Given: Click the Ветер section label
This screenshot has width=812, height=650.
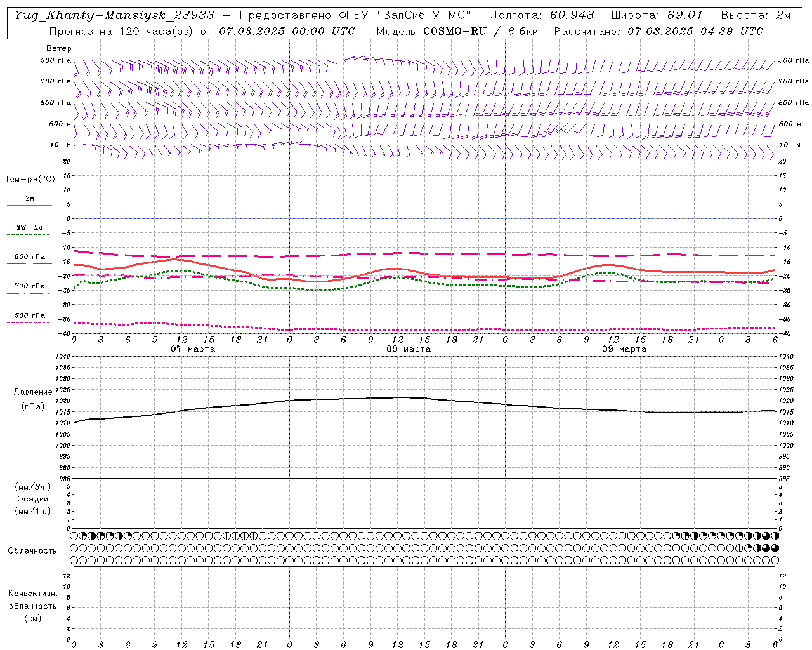Looking at the screenshot, I should [x=59, y=48].
